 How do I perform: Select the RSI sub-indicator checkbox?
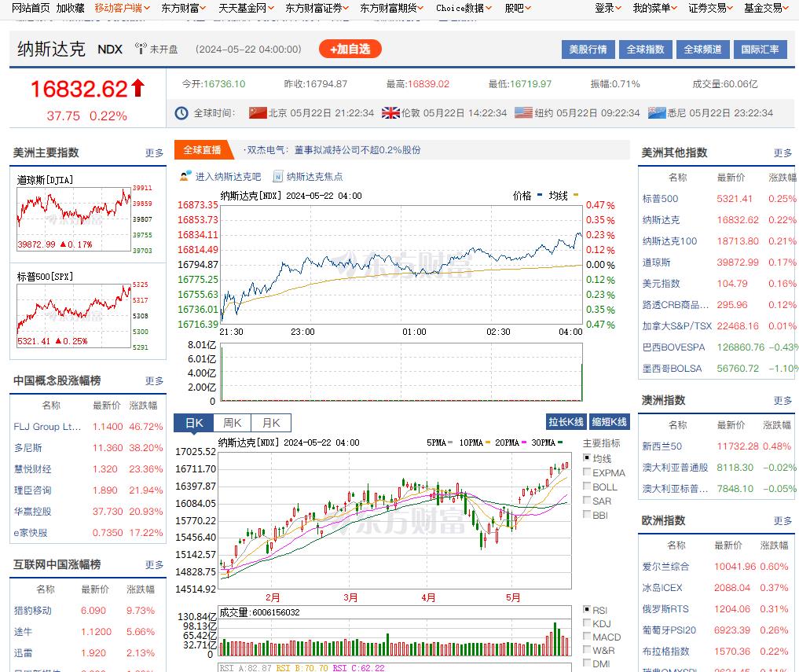(x=587, y=610)
